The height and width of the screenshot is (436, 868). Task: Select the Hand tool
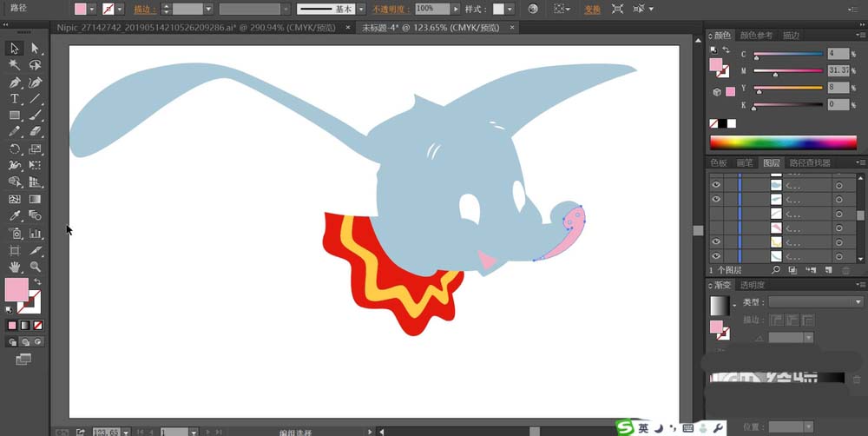coord(15,267)
